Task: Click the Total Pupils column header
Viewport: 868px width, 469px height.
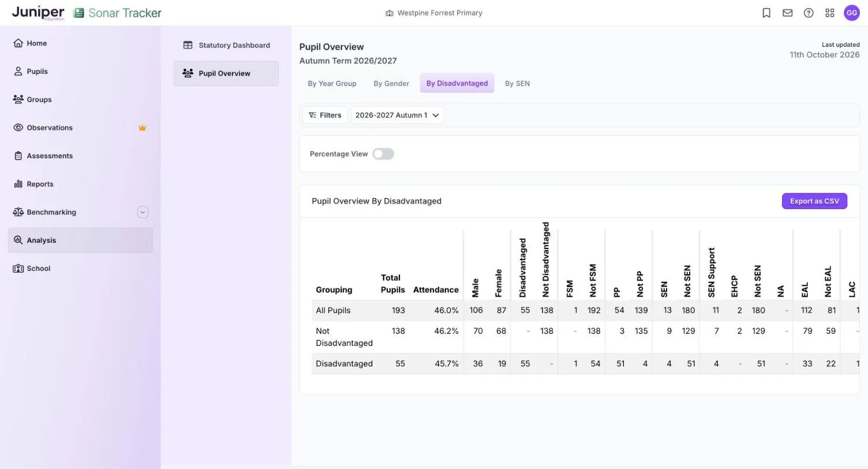Action: point(393,284)
